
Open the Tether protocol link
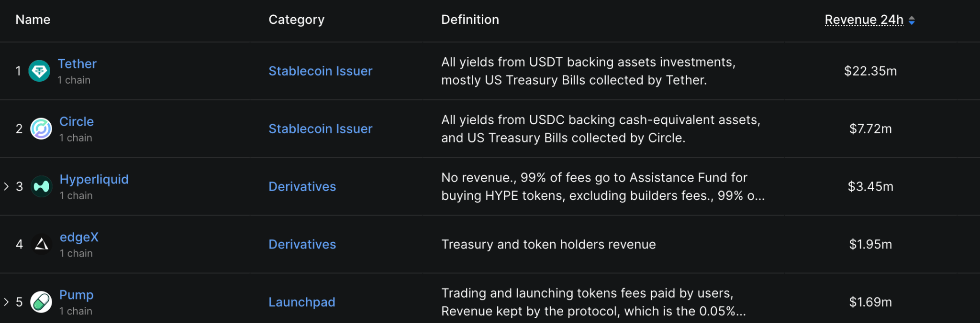pos(77,64)
